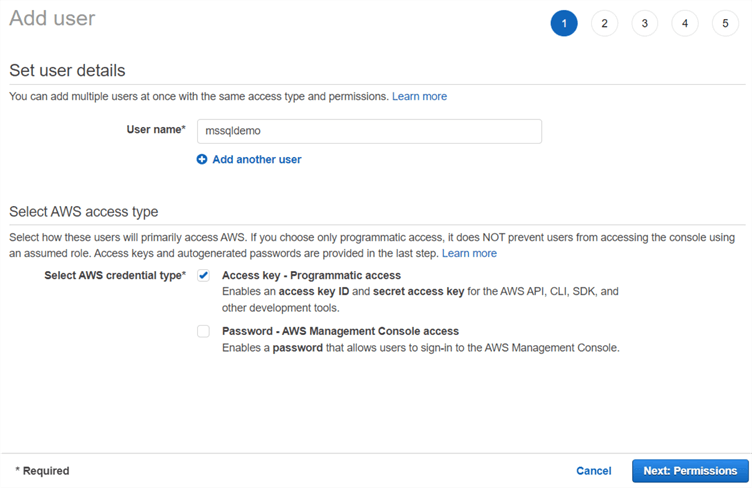Click the Select AWS credential type* label
Image resolution: width=752 pixels, height=488 pixels.
tap(115, 275)
